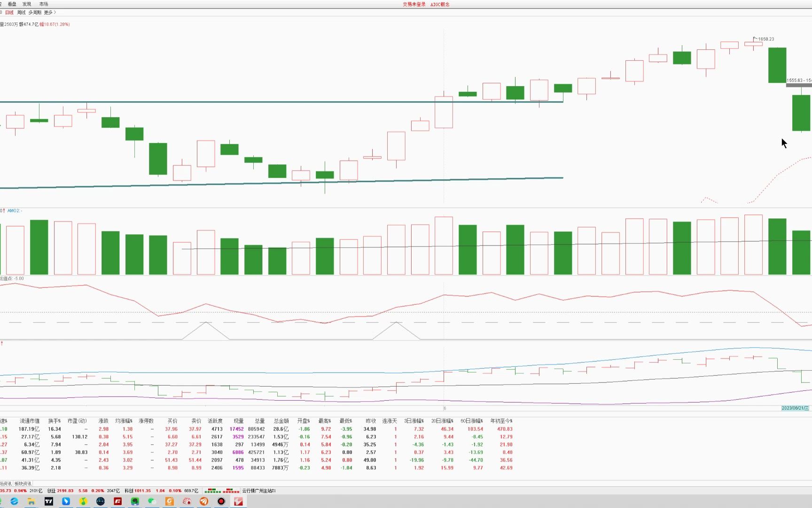812x508 pixels.
Task: Click the 幅18.67(1.28%) amplitude readout
Action: pos(55,24)
